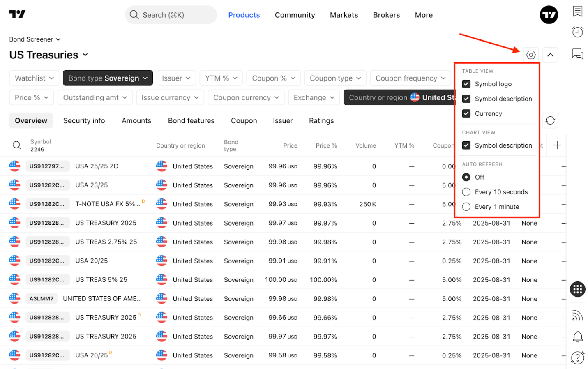Click US flag in Country or region filter
This screenshot has height=369, width=588.
click(415, 97)
